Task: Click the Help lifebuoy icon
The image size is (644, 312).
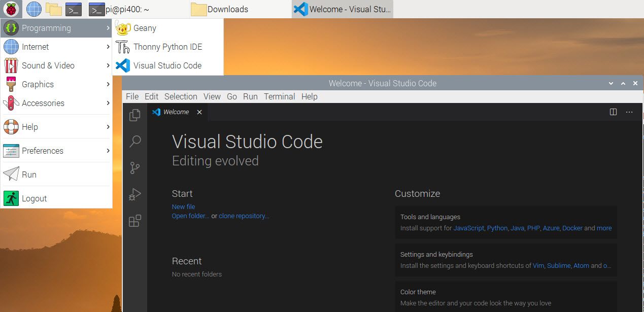Action: (x=11, y=127)
